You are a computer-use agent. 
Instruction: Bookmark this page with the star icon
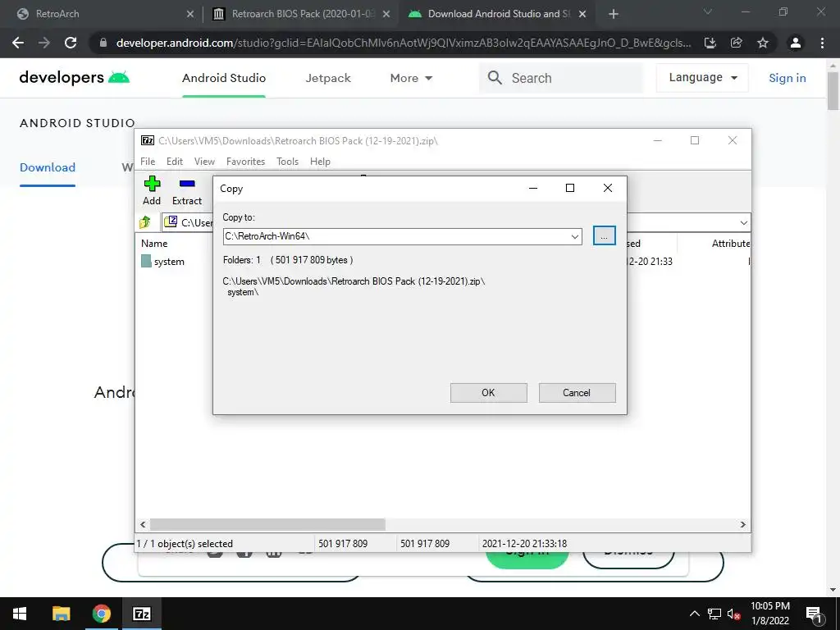pyautogui.click(x=763, y=43)
